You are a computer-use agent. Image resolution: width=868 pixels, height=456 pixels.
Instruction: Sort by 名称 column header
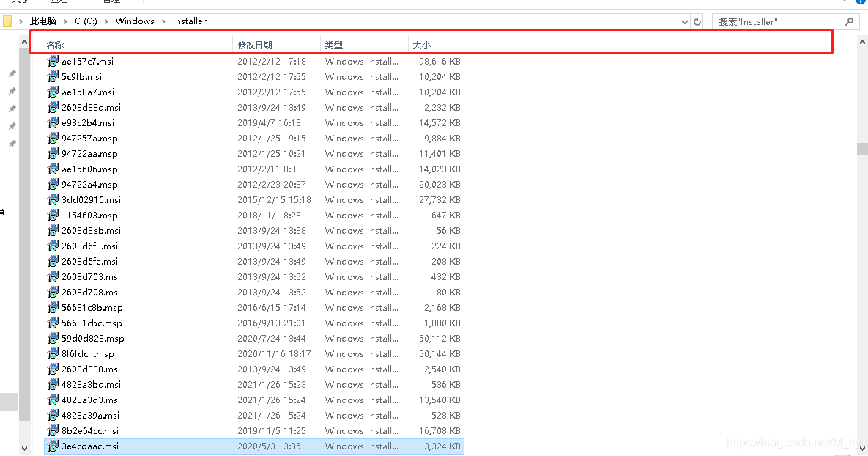tap(55, 45)
